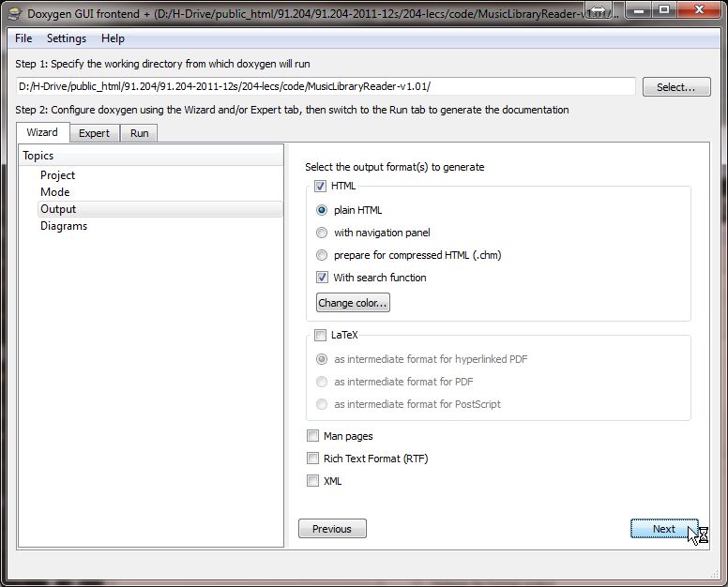
Task: Open the Help menu
Action: pos(113,38)
